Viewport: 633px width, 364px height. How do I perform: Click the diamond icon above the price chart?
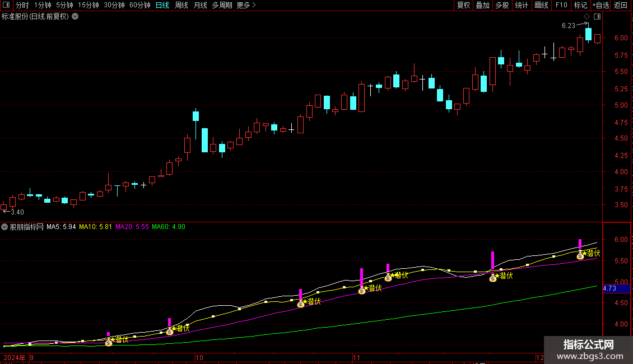(x=587, y=17)
